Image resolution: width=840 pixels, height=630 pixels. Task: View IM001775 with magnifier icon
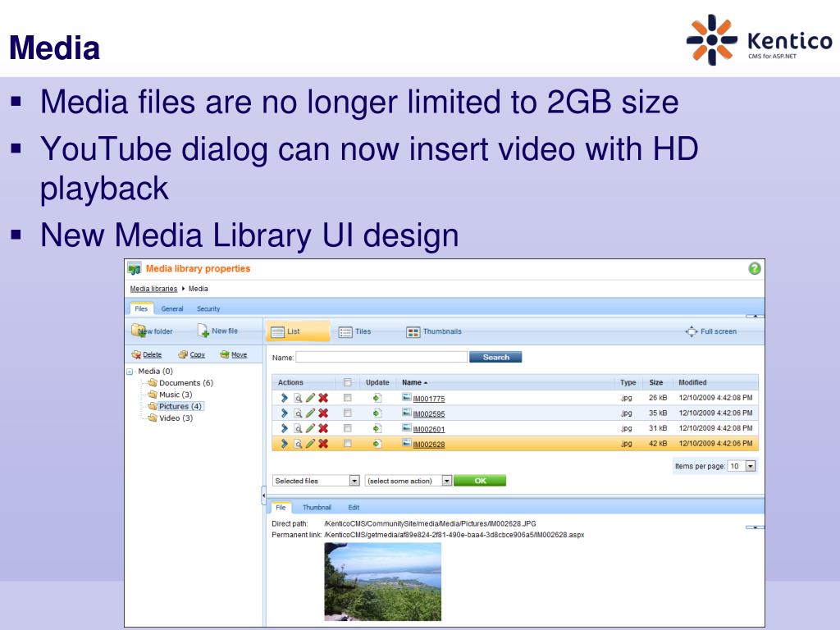[x=298, y=398]
